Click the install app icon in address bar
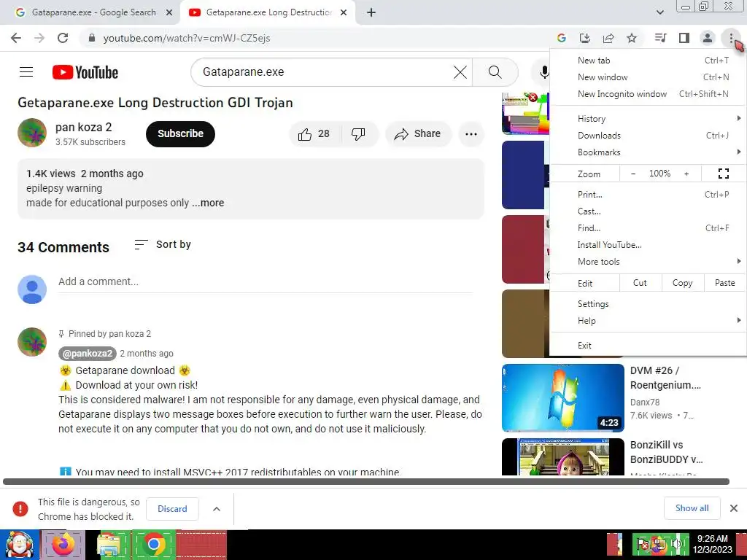The height and width of the screenshot is (560, 747). coord(584,38)
